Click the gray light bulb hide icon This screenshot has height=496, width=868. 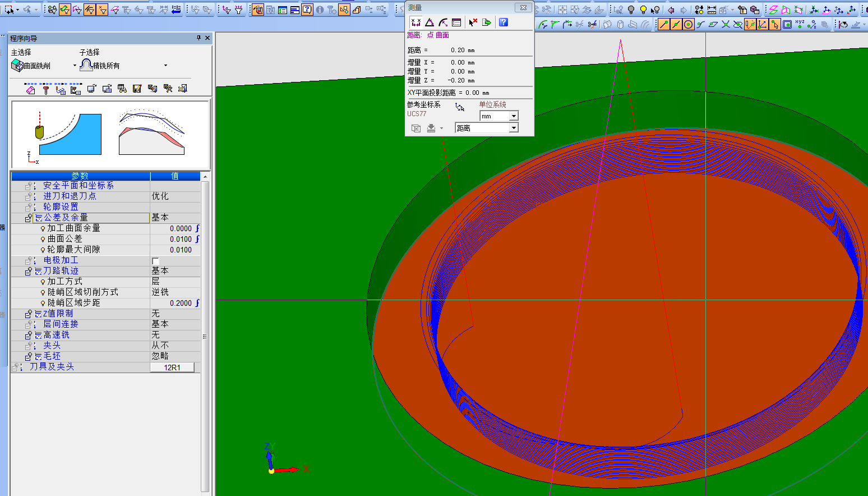pyautogui.click(x=631, y=10)
